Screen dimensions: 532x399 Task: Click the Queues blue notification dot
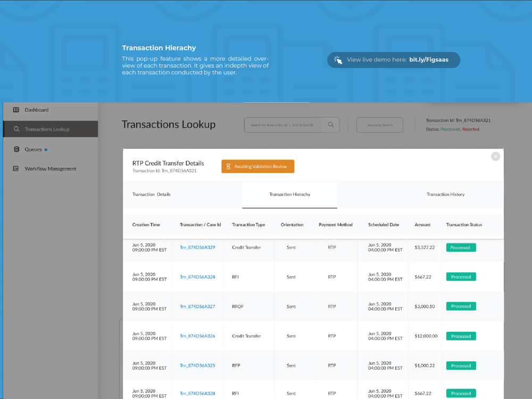click(x=46, y=149)
